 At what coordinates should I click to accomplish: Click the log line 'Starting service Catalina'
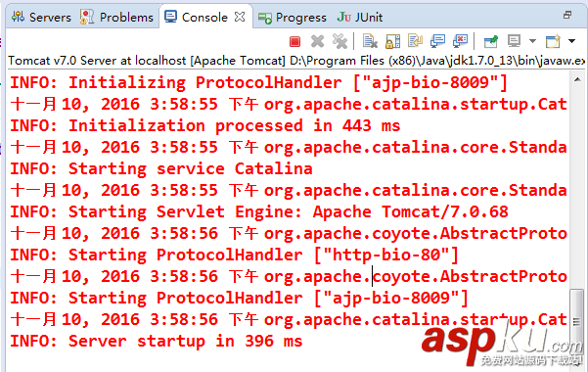pos(160,169)
